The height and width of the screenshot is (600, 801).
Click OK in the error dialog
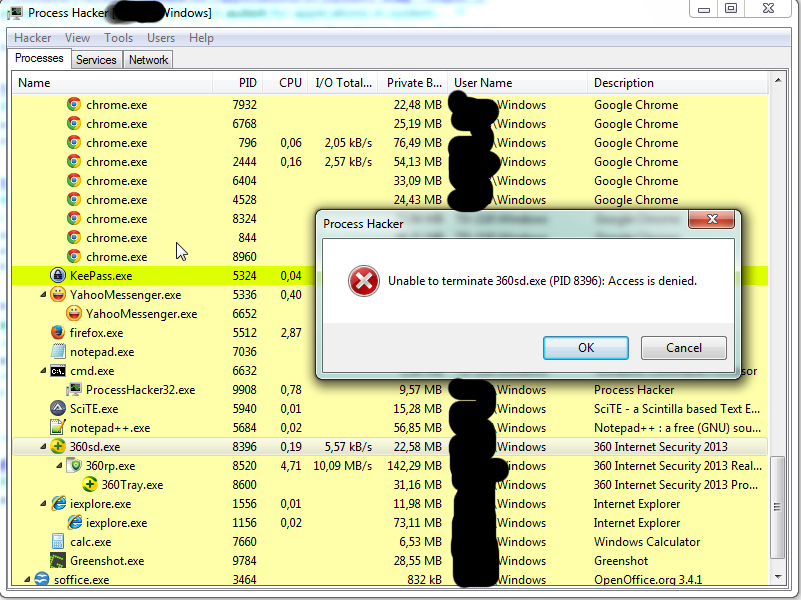click(x=586, y=348)
